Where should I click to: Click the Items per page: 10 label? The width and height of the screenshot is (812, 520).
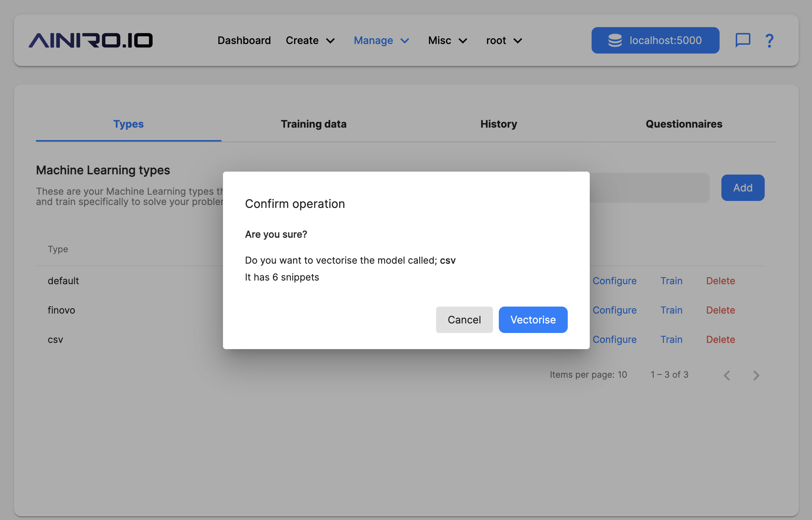588,375
